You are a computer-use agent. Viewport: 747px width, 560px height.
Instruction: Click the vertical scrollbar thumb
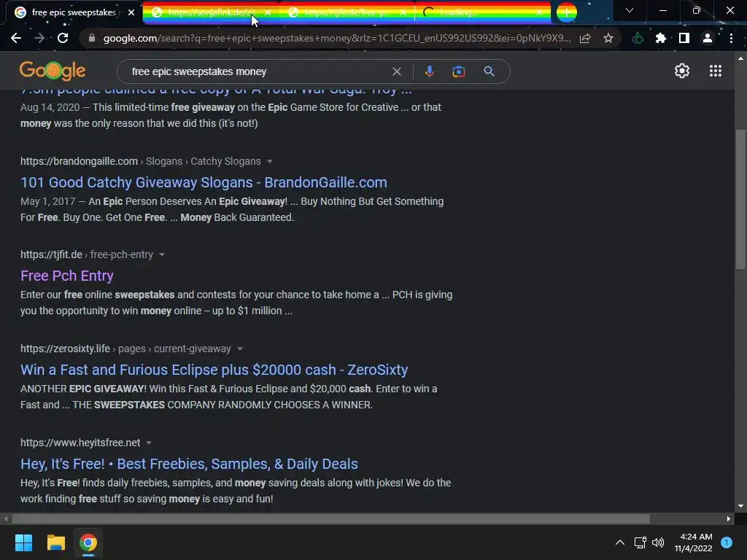tap(740, 199)
